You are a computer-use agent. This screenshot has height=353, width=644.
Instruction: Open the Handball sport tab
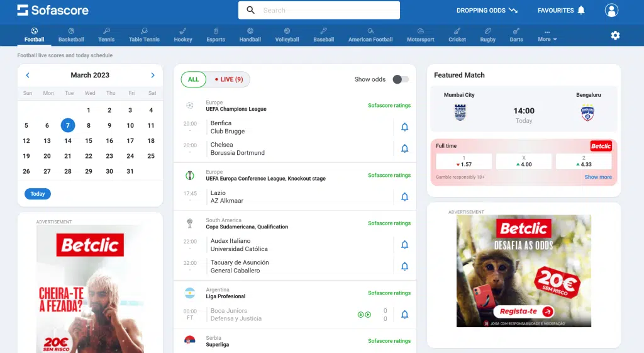(x=250, y=35)
